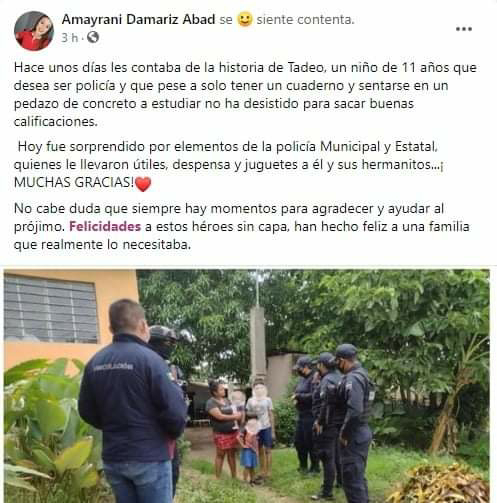This screenshot has width=497, height=503.
Task: Open the '3 h' post timestamp
Action: pos(69,38)
